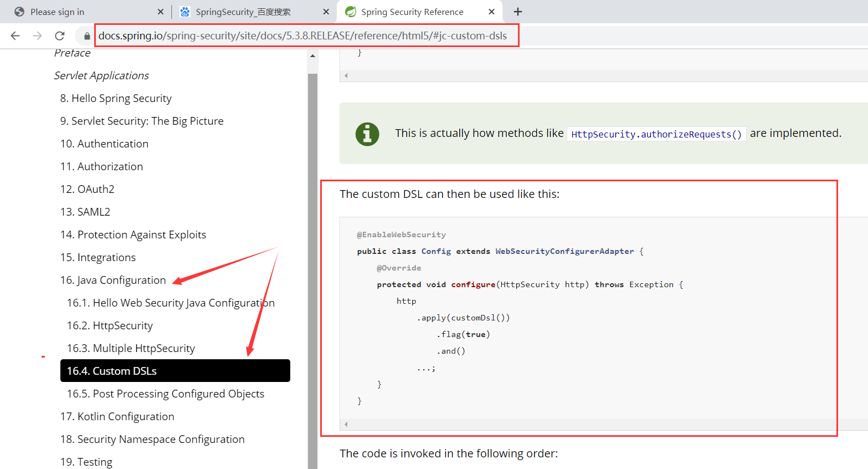Open '16.5. Post Processing Configured Objects'
This screenshot has width=868, height=469.
166,394
